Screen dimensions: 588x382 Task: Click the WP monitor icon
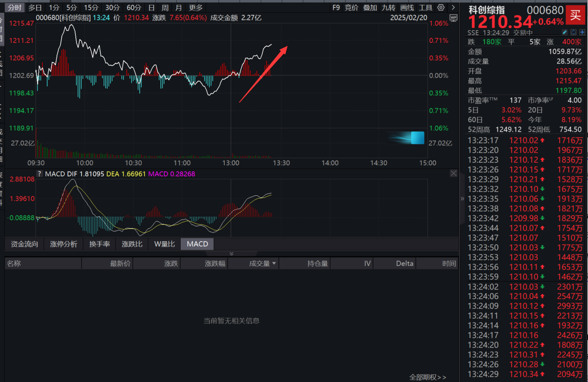pos(454,18)
